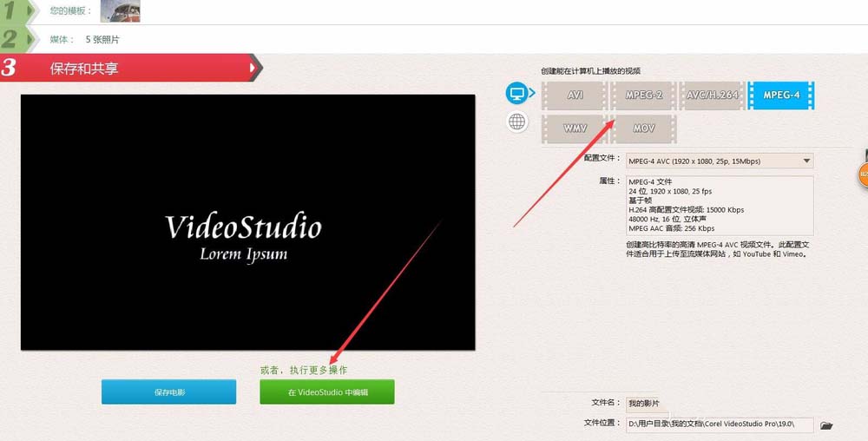Choose the MPEG-2 format

tap(643, 95)
